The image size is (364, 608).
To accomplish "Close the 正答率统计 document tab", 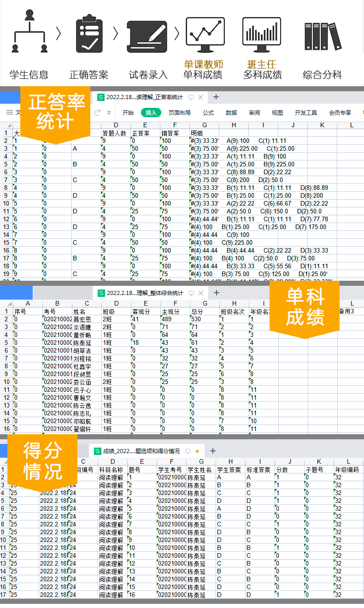I will tap(200, 97).
